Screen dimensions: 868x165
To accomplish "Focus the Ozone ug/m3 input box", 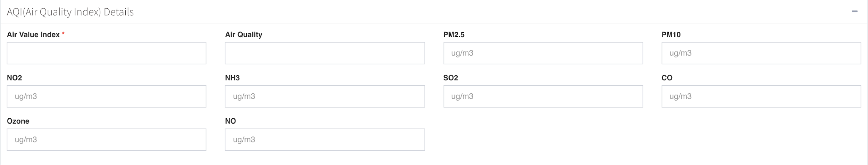I will click(106, 140).
